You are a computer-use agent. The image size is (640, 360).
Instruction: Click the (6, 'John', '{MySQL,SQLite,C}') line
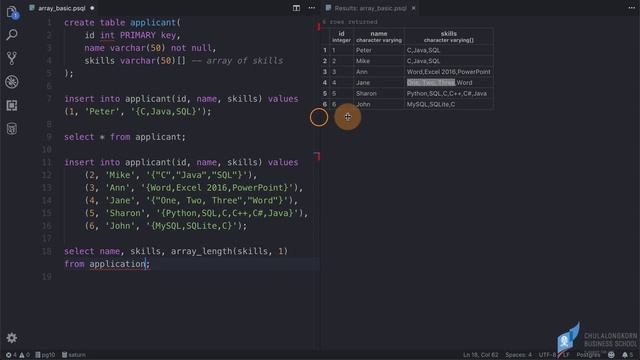click(x=165, y=226)
